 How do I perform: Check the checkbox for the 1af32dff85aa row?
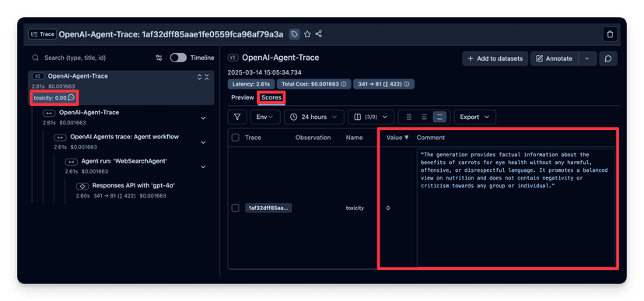coord(236,208)
